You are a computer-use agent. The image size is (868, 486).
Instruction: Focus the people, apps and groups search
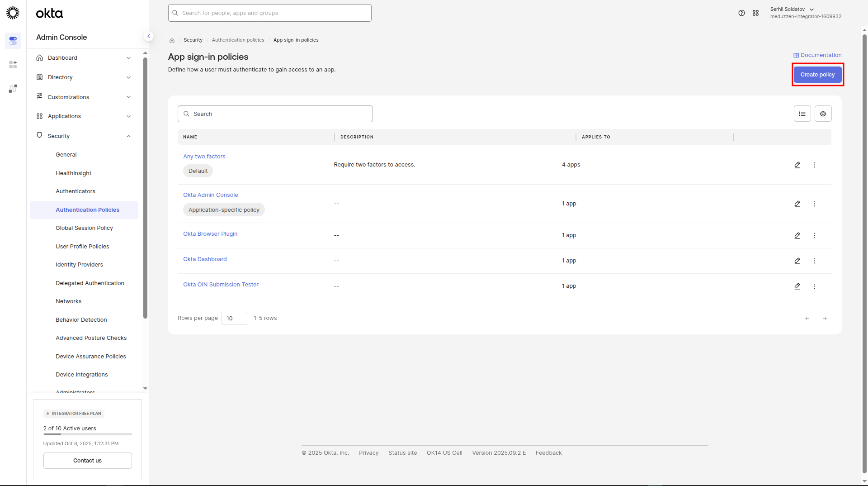point(270,13)
